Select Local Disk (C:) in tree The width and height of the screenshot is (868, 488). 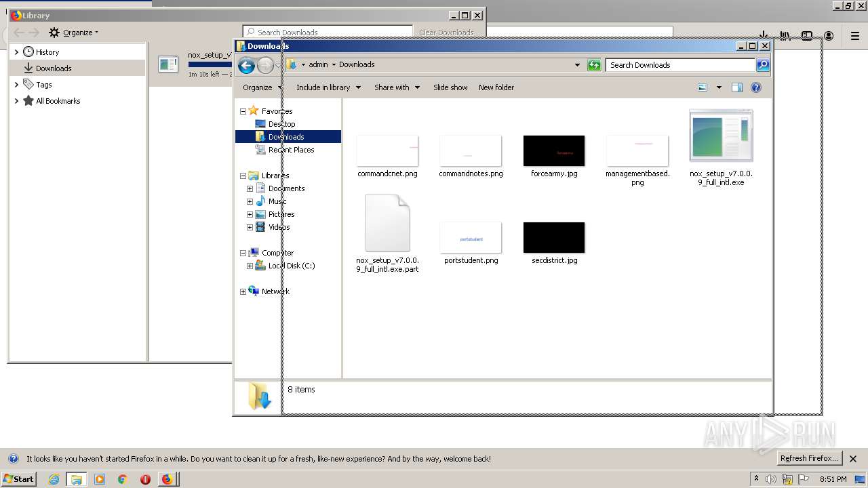point(291,266)
